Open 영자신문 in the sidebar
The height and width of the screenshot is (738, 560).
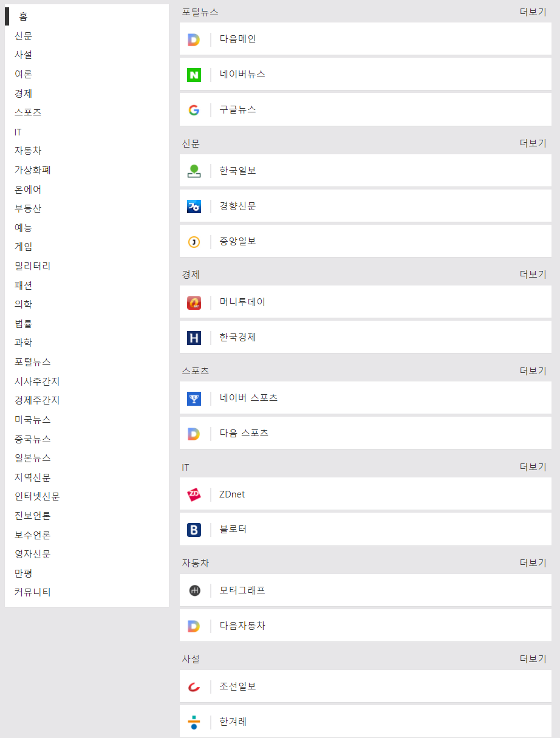pos(33,554)
